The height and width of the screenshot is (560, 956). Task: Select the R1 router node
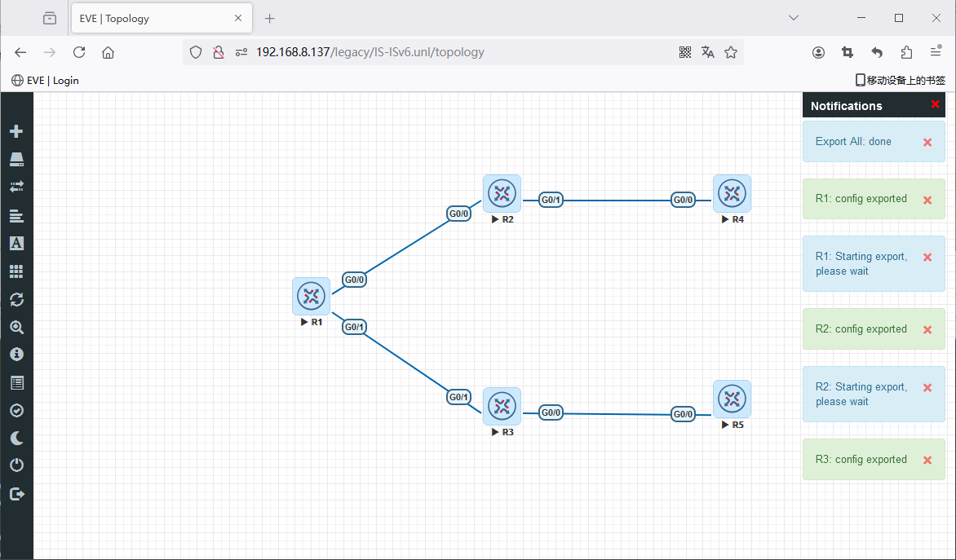coord(311,296)
